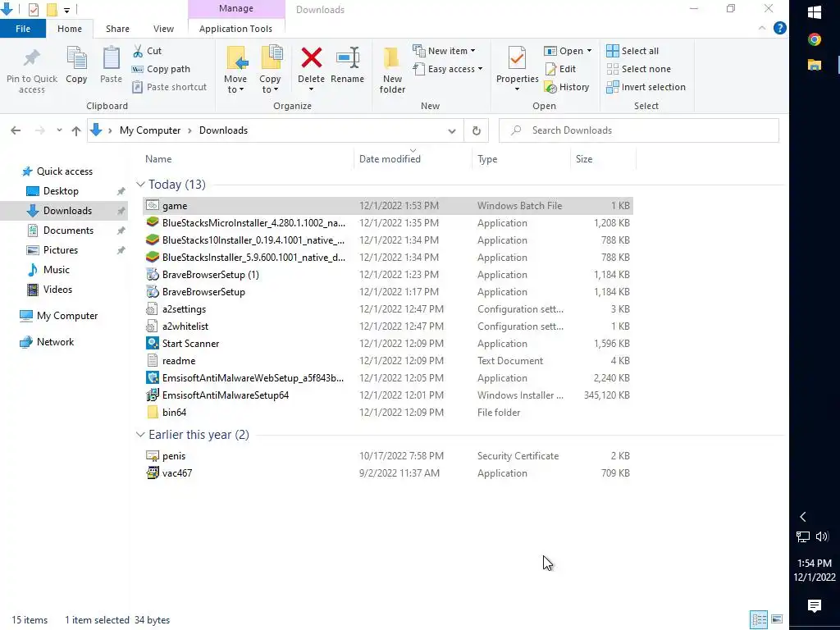The width and height of the screenshot is (840, 630).
Task: Select the Start Scanner application
Action: (x=388, y=344)
